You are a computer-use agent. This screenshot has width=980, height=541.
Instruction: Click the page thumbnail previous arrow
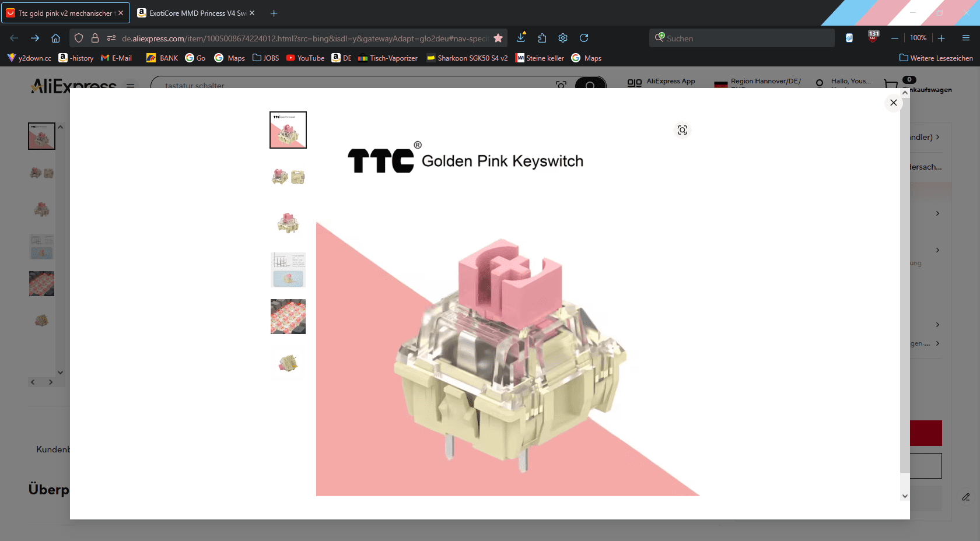tap(33, 382)
